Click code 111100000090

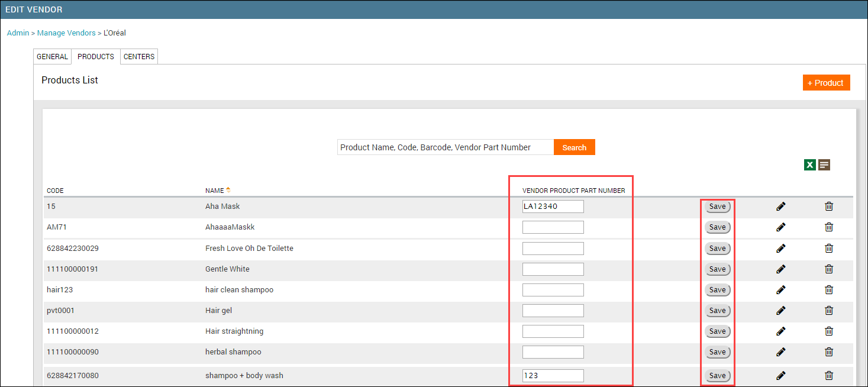[x=73, y=351]
